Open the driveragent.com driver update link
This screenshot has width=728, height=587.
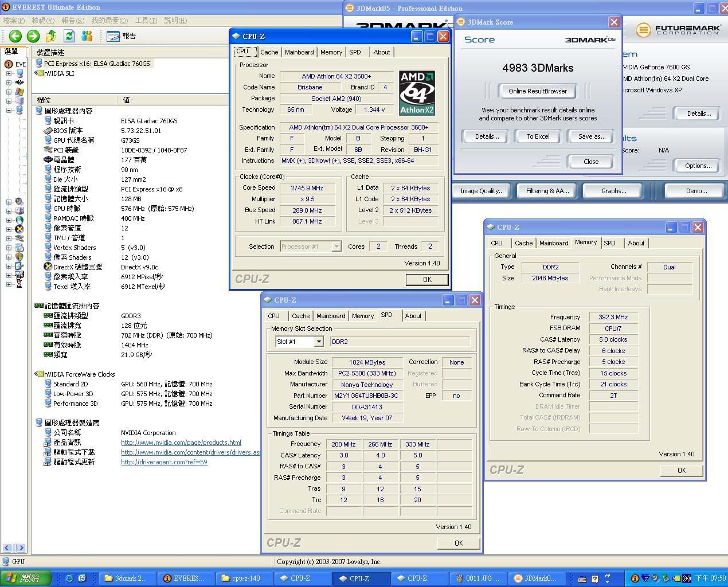[164, 462]
